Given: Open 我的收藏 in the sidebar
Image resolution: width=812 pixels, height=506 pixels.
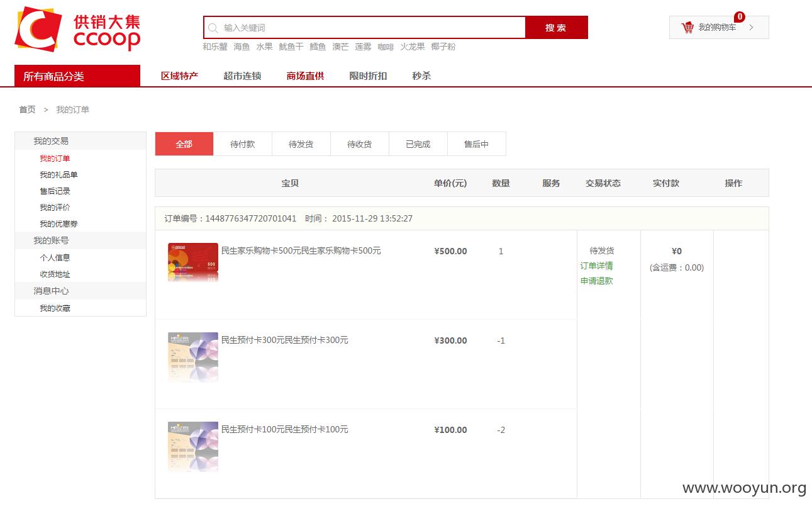Looking at the screenshot, I should click(x=55, y=308).
